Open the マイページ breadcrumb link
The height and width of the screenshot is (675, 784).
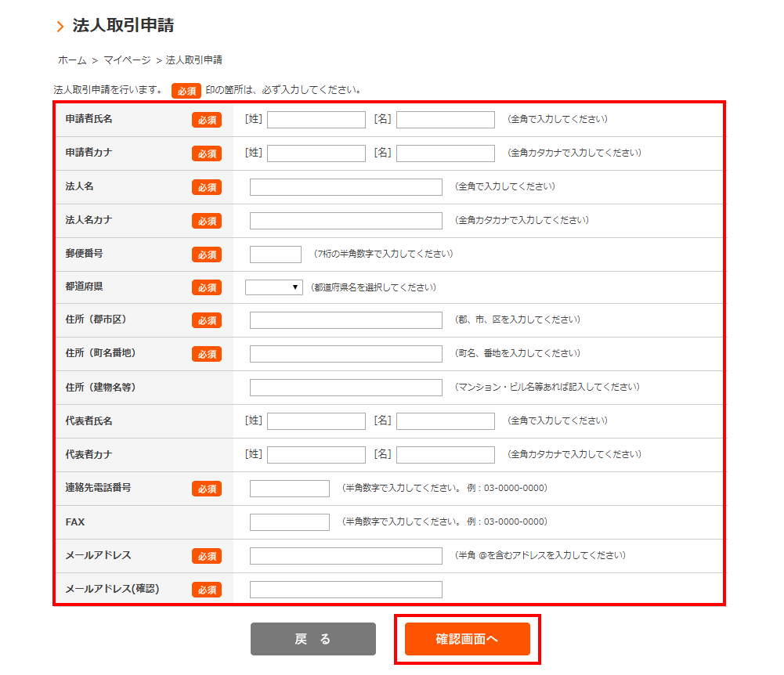coord(127,60)
